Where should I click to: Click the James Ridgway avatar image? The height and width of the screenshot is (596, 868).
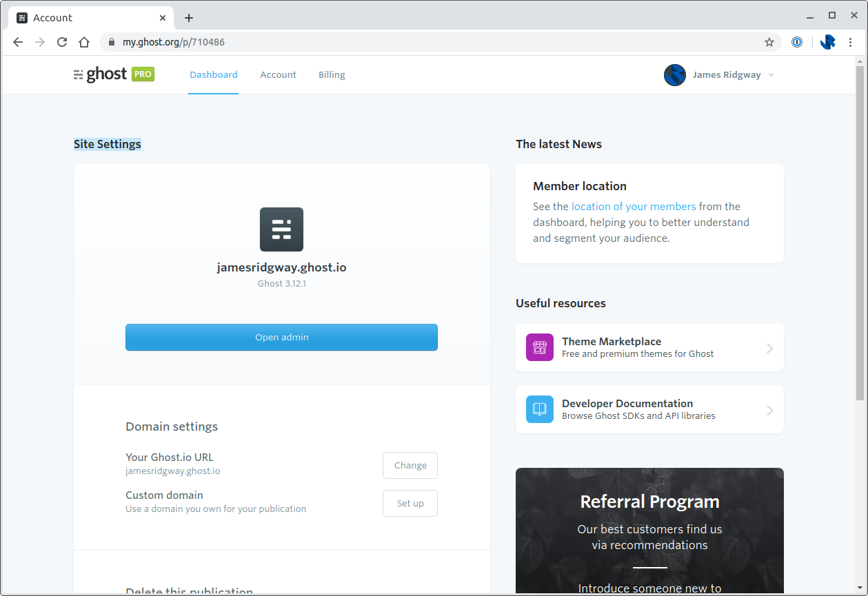pyautogui.click(x=674, y=75)
